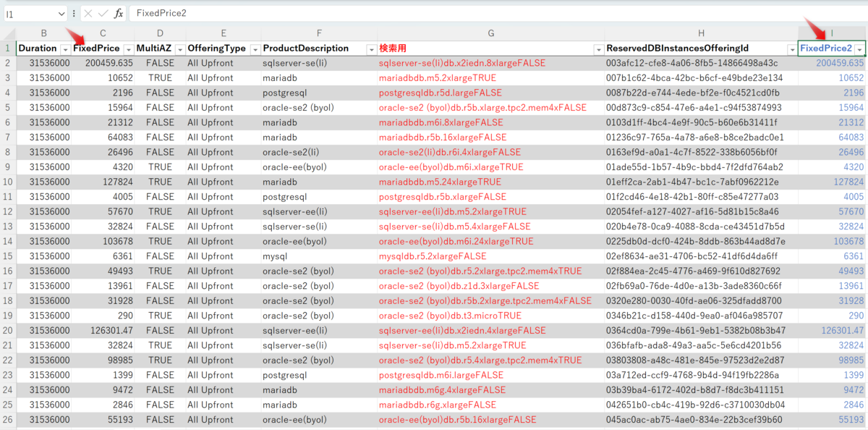Select row 26 header
This screenshot has height=430, width=868.
8,419
